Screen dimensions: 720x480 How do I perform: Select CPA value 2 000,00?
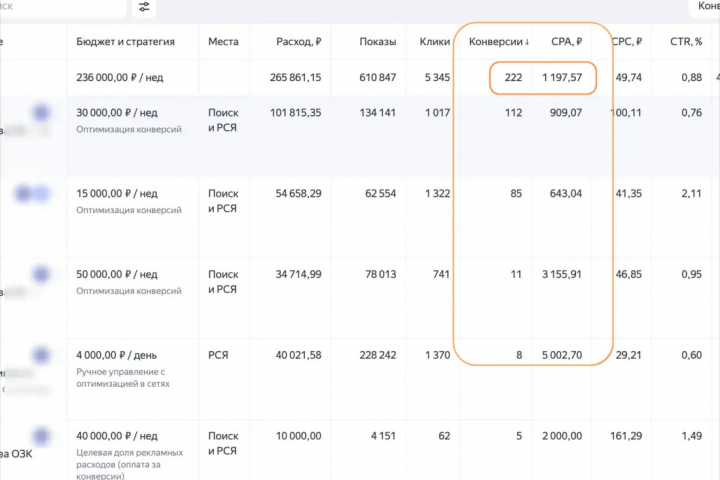click(562, 436)
